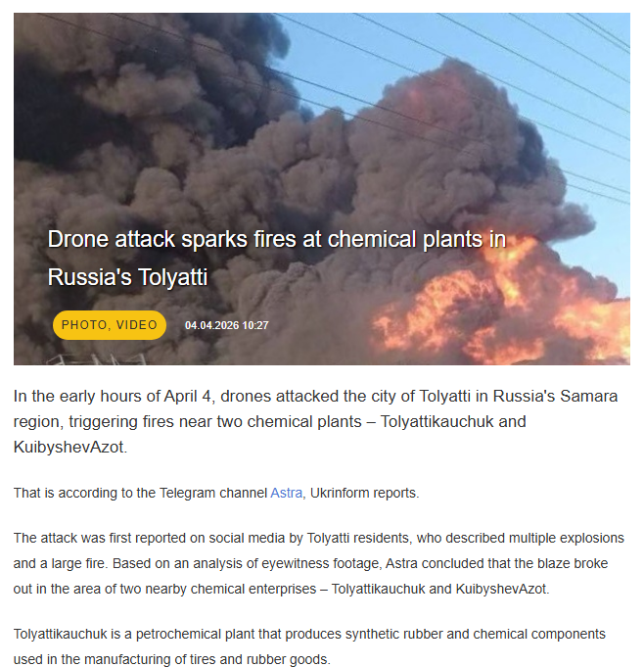Open the hero smoke and fire photo
The width and height of the screenshot is (644, 667).
pyautogui.click(x=322, y=189)
